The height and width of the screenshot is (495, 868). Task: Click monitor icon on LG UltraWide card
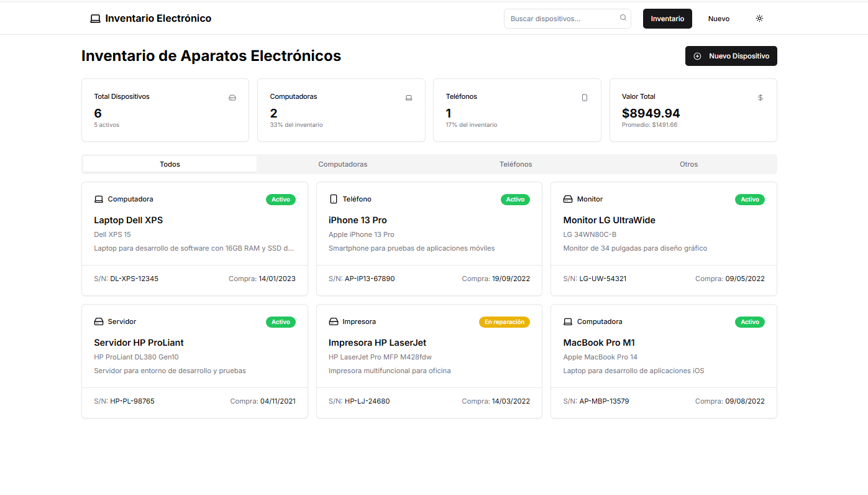tap(567, 199)
